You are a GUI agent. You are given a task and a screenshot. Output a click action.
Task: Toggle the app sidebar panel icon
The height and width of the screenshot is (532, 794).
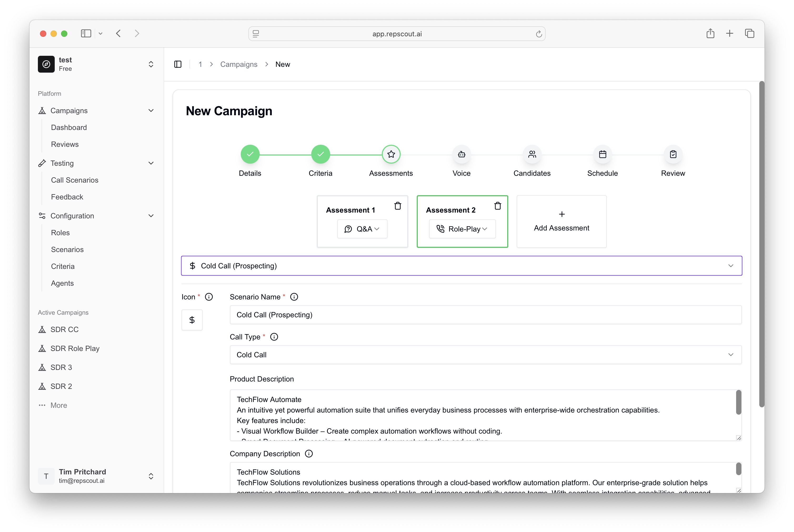click(178, 64)
